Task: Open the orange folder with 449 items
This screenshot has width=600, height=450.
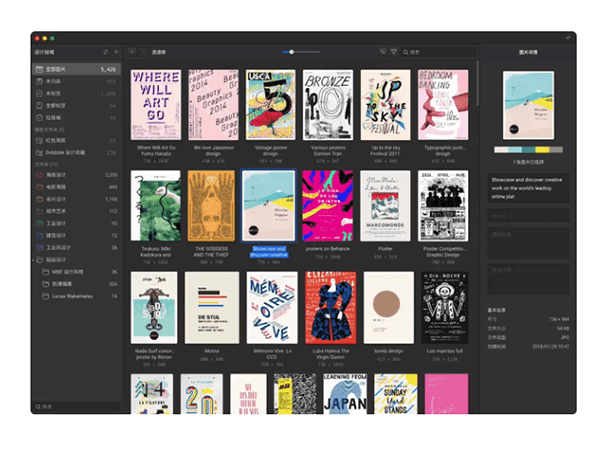Action: [x=76, y=187]
